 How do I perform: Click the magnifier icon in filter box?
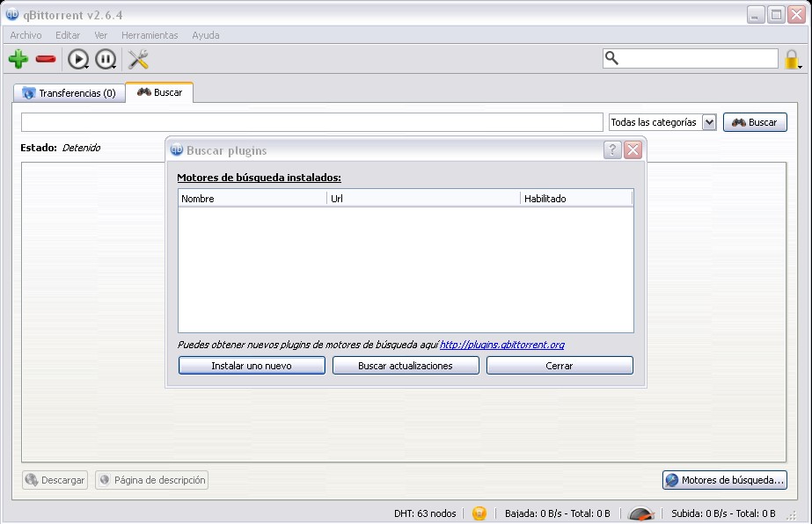click(x=611, y=58)
